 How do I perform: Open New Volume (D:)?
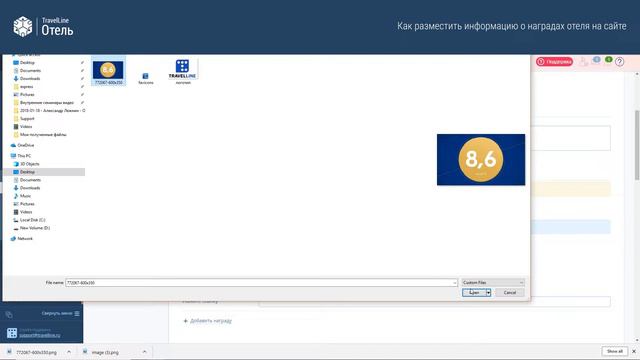pos(35,228)
